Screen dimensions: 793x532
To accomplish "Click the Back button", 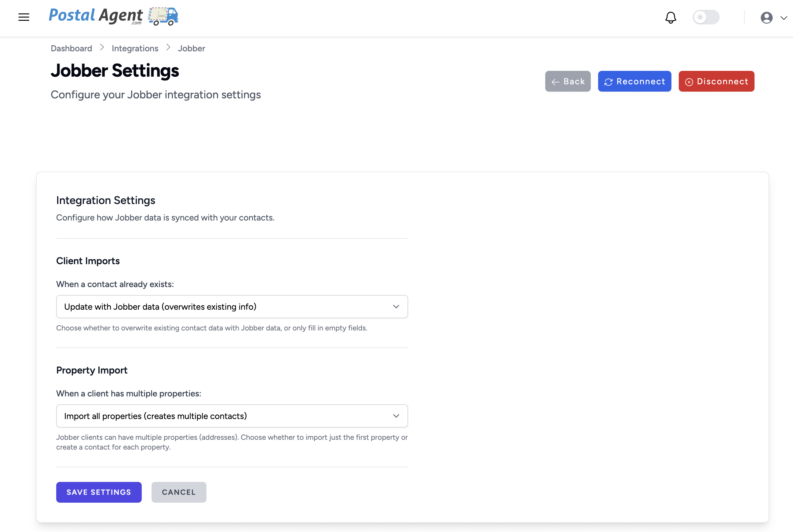I will 568,82.
